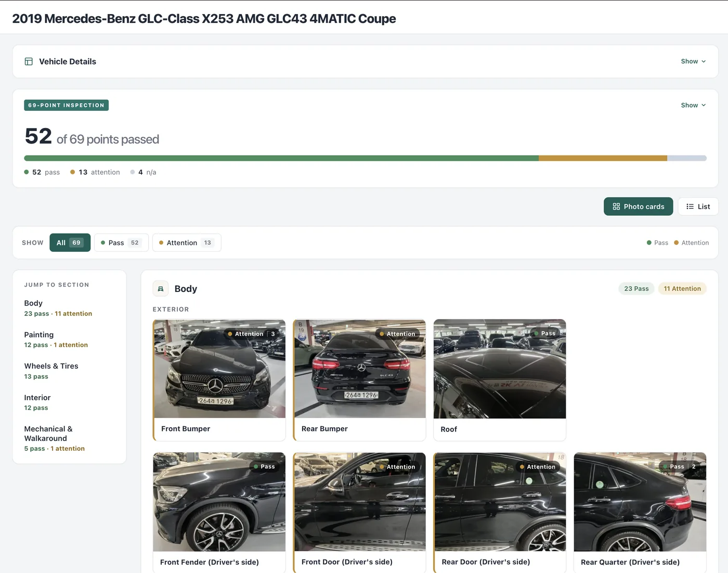Click chevron next to Vehicle Details Show
The height and width of the screenshot is (573, 728).
pos(704,61)
